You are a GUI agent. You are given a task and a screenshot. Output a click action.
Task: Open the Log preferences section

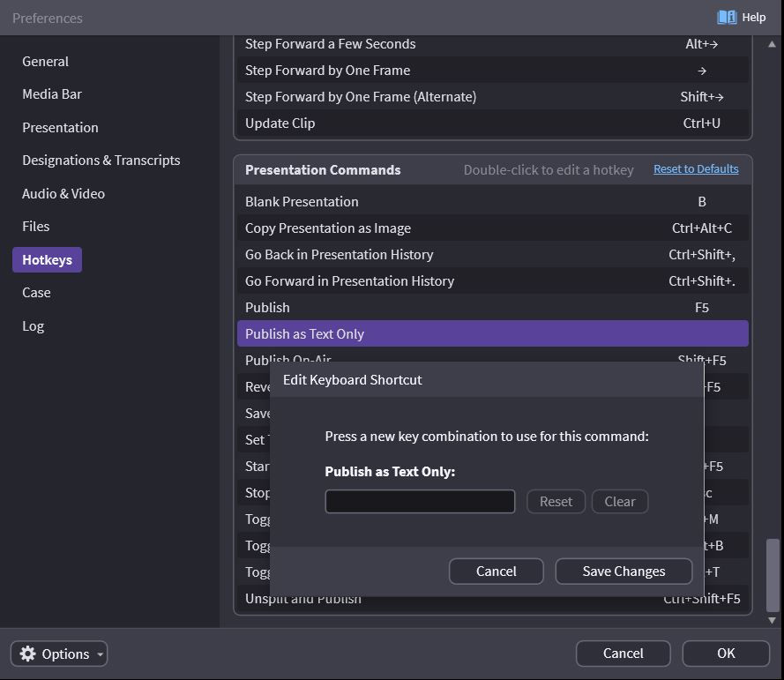(x=33, y=326)
